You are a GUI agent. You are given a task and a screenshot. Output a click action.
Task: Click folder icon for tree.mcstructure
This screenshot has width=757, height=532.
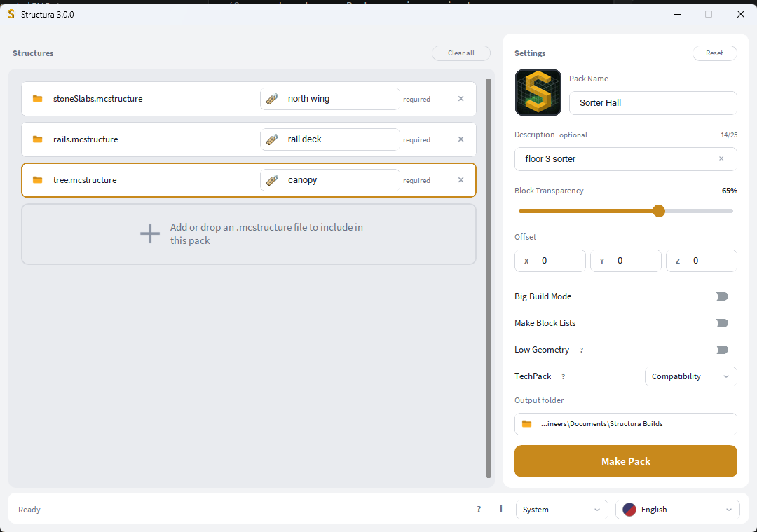[x=37, y=179]
